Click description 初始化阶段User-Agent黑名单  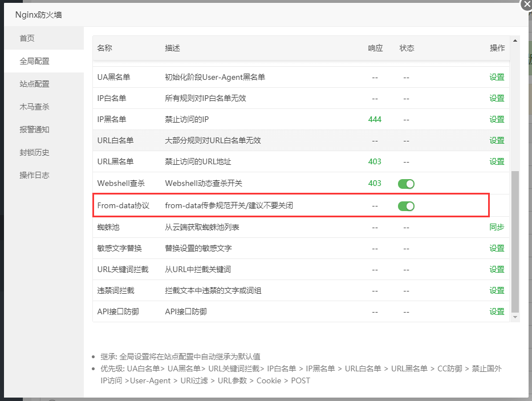[x=215, y=78]
